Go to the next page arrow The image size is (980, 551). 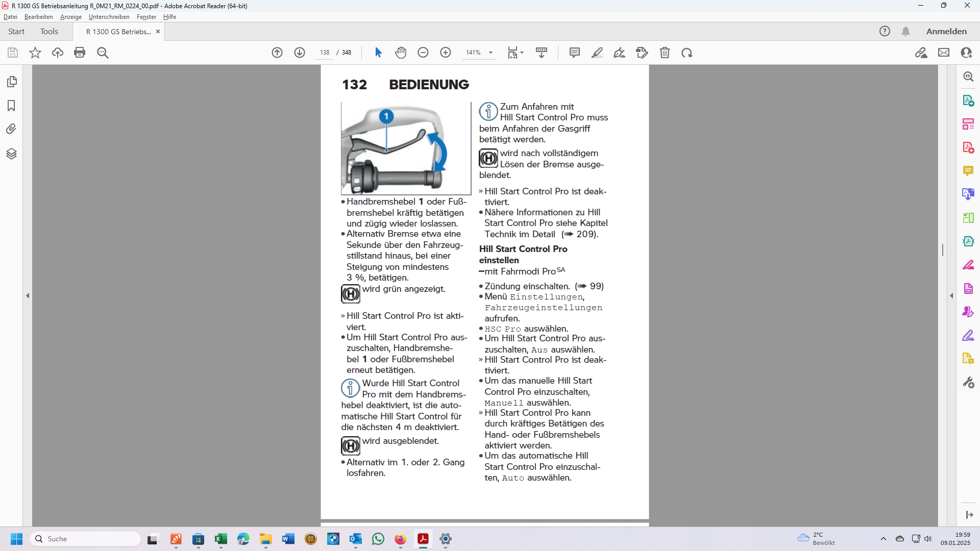click(300, 53)
